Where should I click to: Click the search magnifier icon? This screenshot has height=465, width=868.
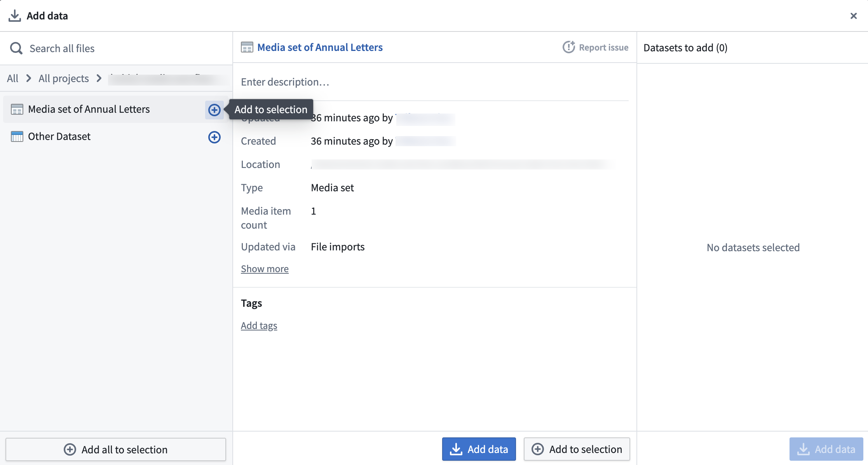(x=16, y=49)
